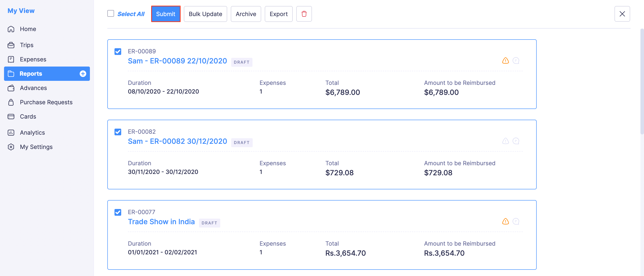Select the Trips icon in sidebar
Screen dimensions: 644x276
pyautogui.click(x=11, y=45)
